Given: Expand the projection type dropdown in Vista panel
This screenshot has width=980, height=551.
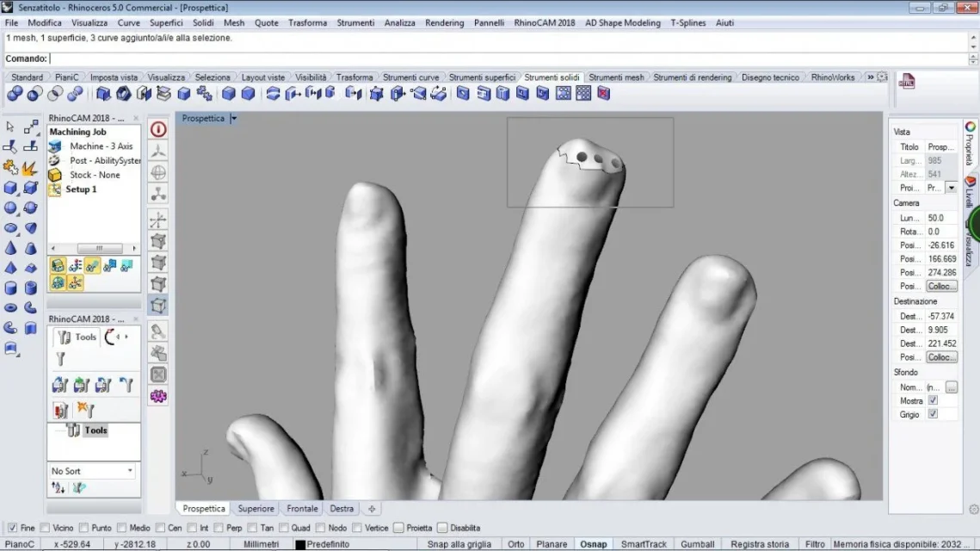Looking at the screenshot, I should click(951, 188).
